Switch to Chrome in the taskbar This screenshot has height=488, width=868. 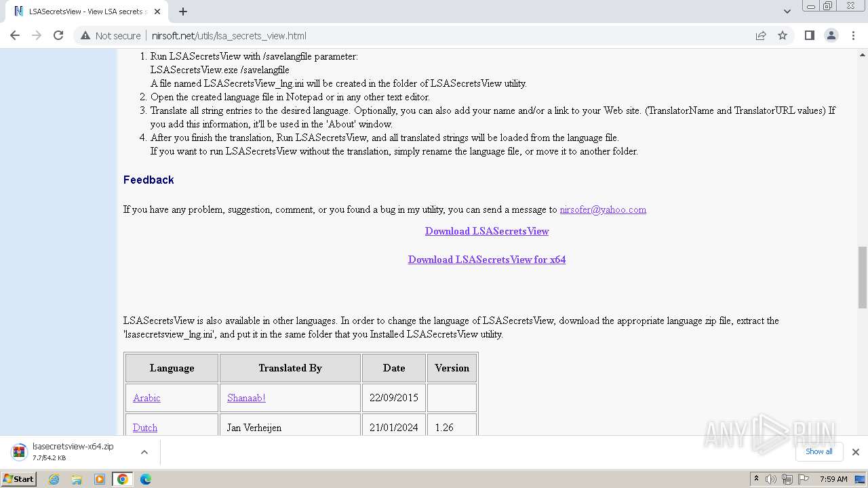[123, 479]
